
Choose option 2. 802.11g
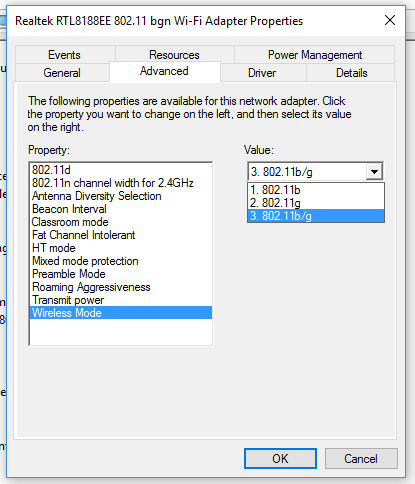[x=316, y=203]
